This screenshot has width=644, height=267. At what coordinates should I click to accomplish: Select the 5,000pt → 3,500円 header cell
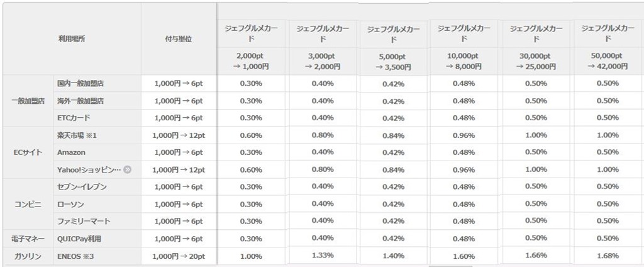(393, 62)
